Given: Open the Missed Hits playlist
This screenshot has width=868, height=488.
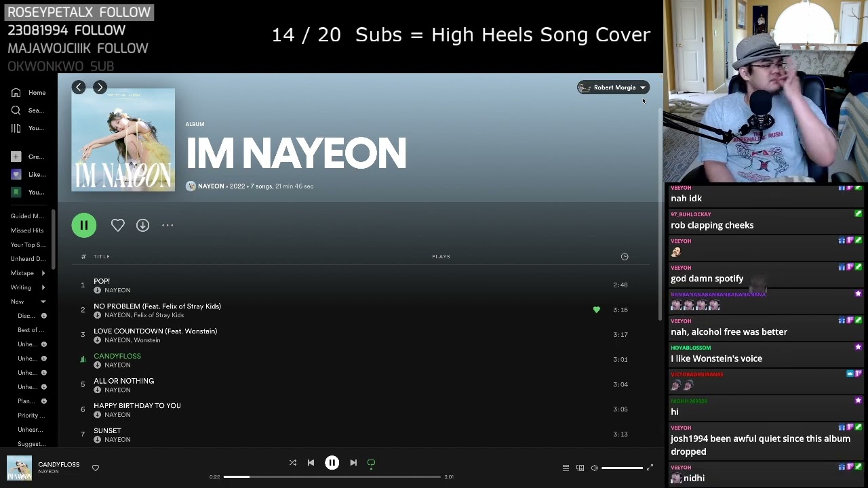Looking at the screenshot, I should [x=27, y=230].
